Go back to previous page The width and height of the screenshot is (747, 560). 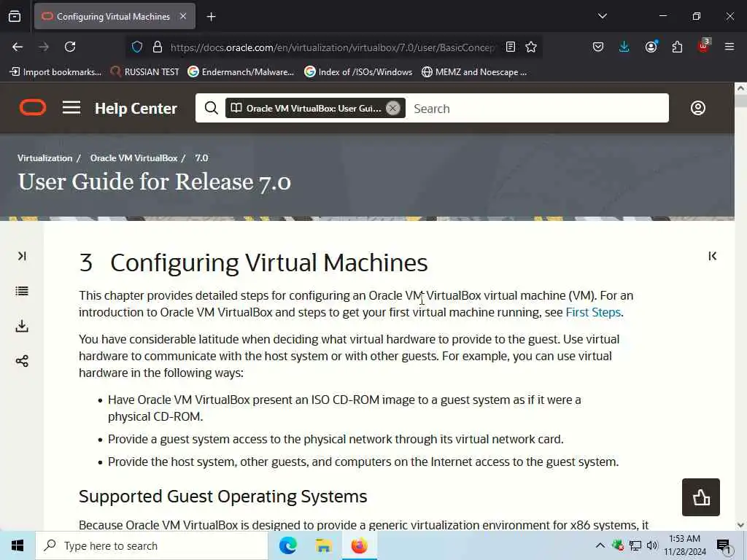(18, 47)
